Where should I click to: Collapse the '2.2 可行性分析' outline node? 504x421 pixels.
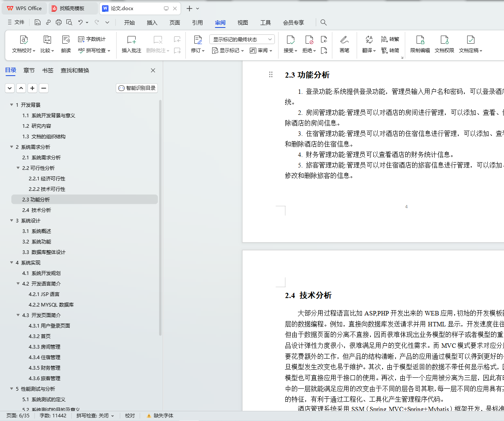[x=18, y=168]
